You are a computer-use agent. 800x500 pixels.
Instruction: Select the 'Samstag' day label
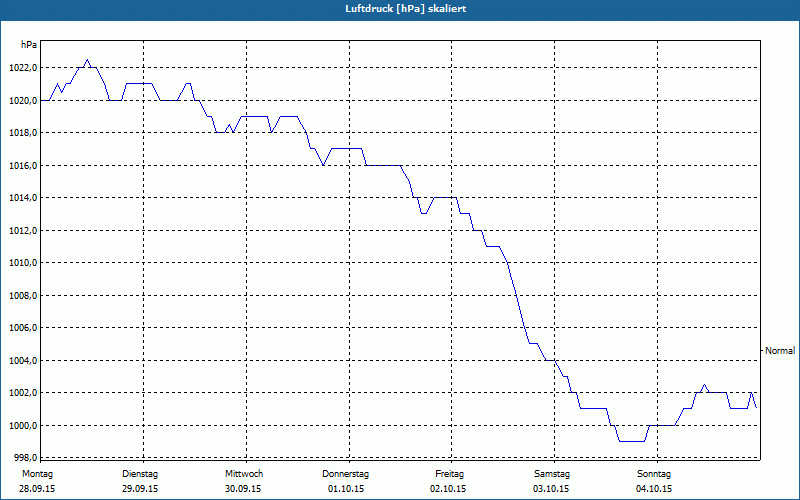[552, 474]
